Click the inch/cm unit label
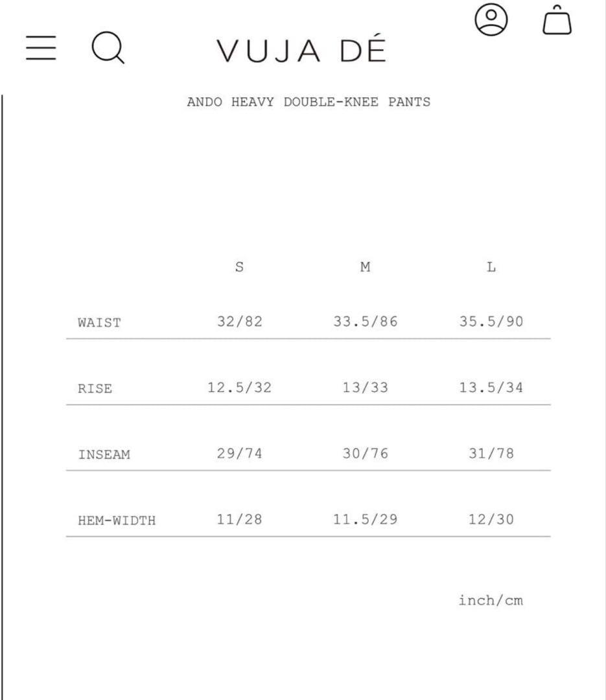 click(491, 600)
